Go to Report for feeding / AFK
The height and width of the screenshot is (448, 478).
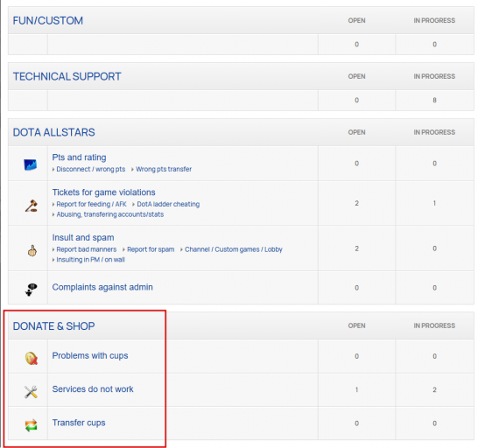tap(91, 204)
